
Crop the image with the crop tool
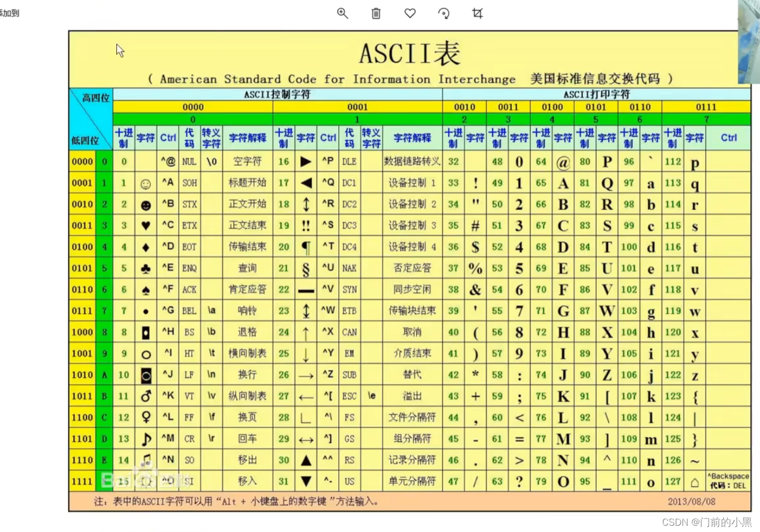point(477,14)
